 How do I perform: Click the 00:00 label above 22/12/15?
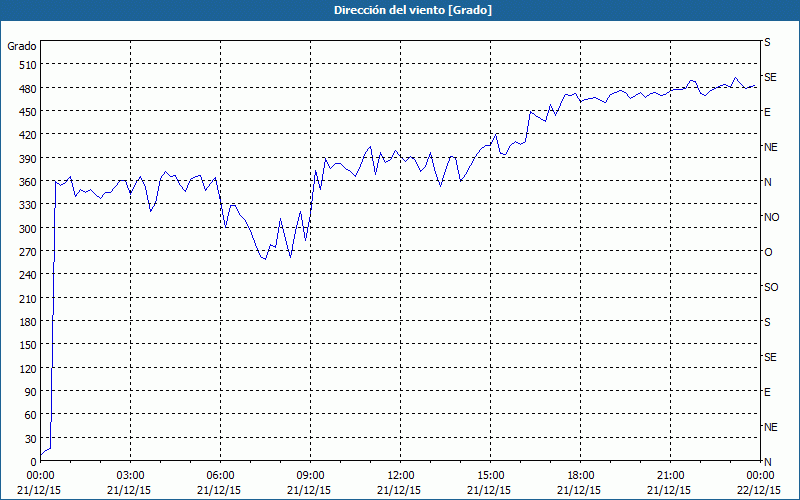760,476
